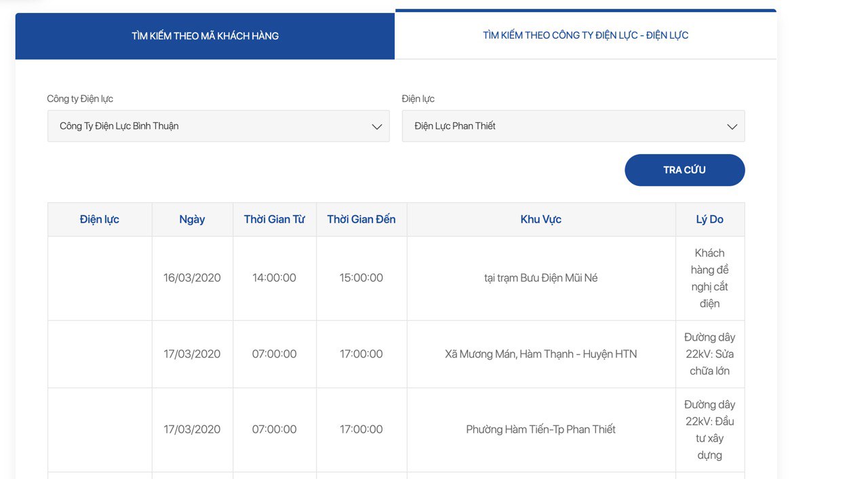
Task: Select date 17/03/2020 in Mương Mán row
Action: point(192,354)
